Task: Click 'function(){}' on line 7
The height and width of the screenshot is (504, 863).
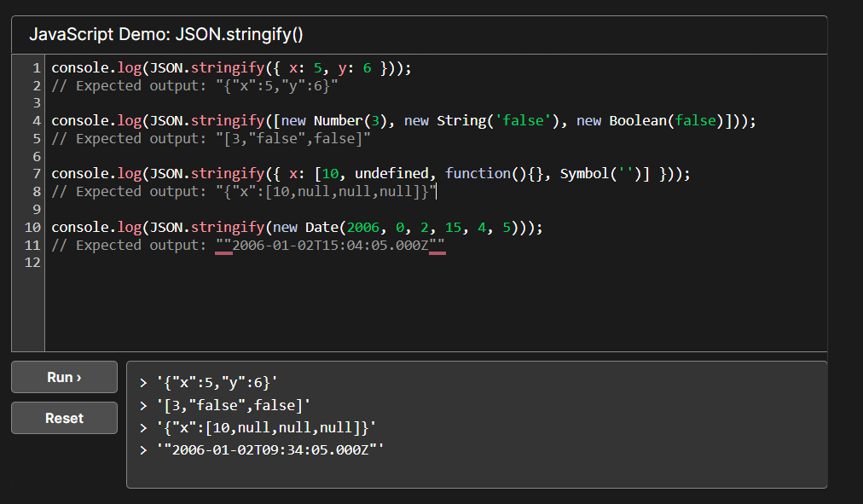Action: pos(495,173)
